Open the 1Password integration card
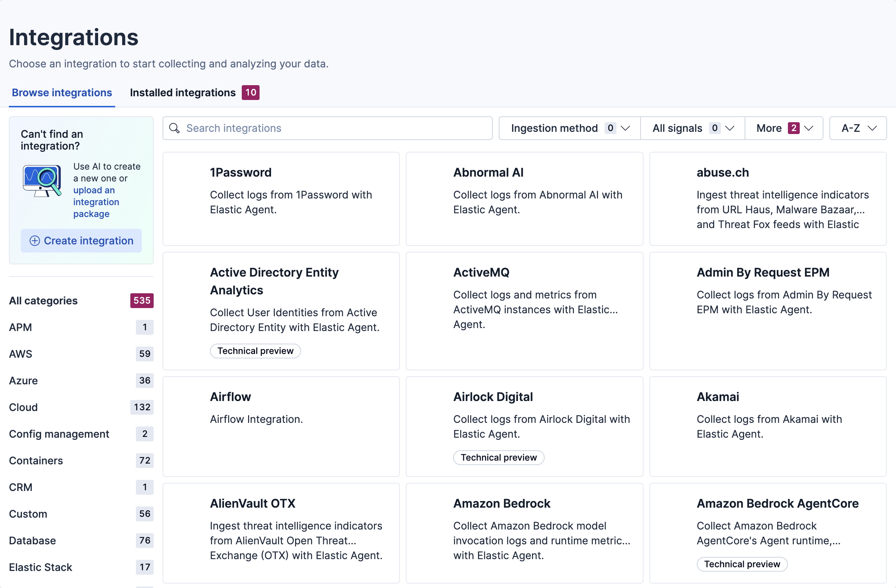 coord(281,199)
